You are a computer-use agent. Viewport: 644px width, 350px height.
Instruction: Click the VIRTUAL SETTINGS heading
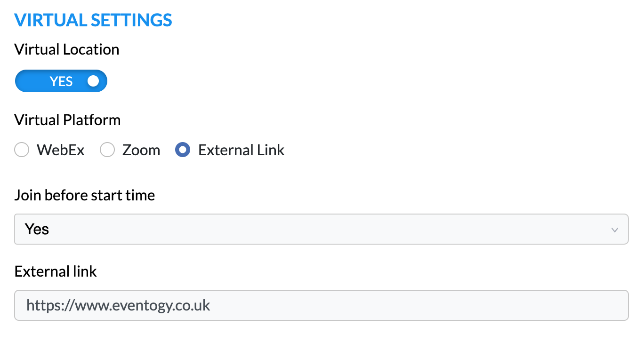click(x=93, y=20)
